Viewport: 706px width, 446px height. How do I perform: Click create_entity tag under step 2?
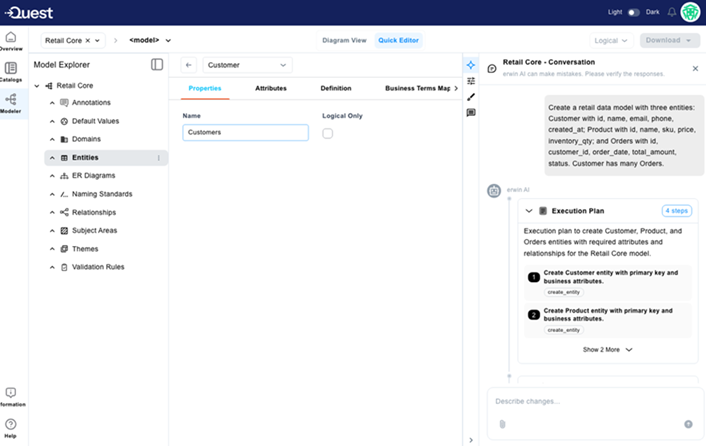coord(564,330)
